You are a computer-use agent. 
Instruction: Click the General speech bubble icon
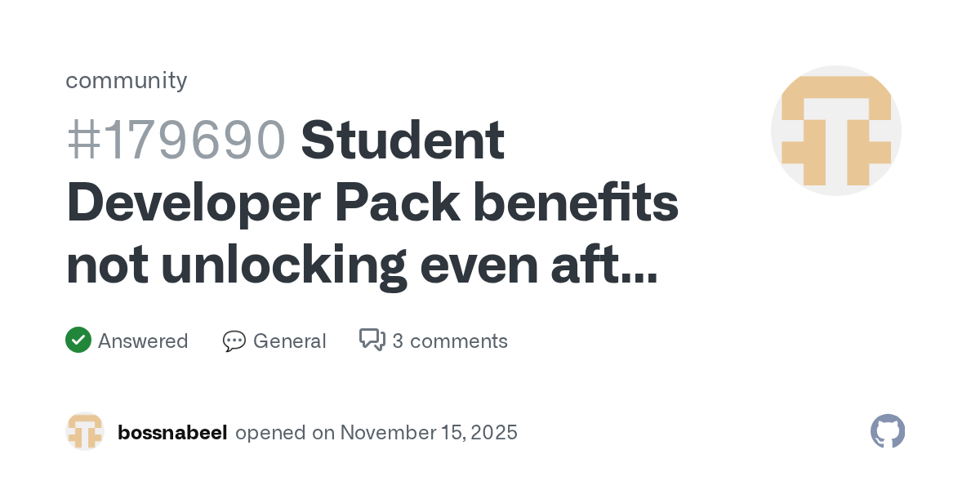[234, 341]
